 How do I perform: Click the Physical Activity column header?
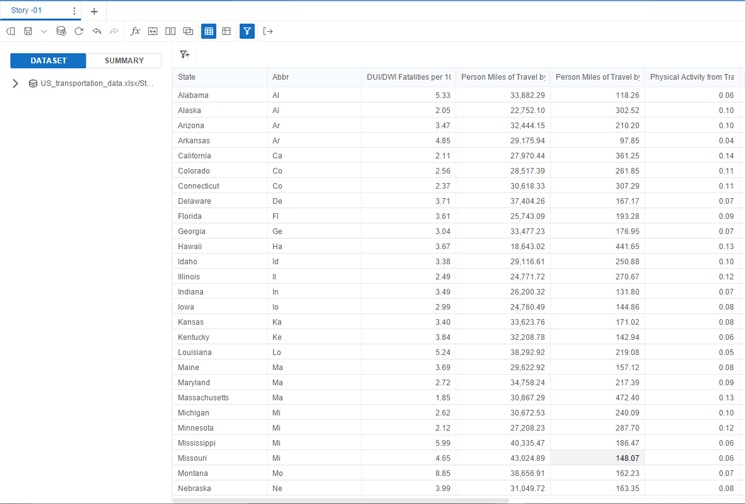point(692,77)
